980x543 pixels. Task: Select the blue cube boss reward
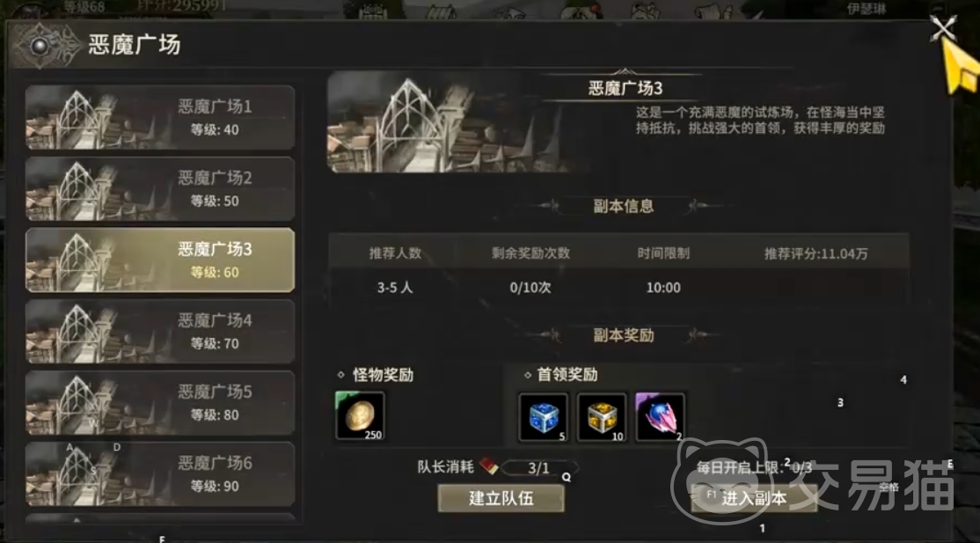543,416
